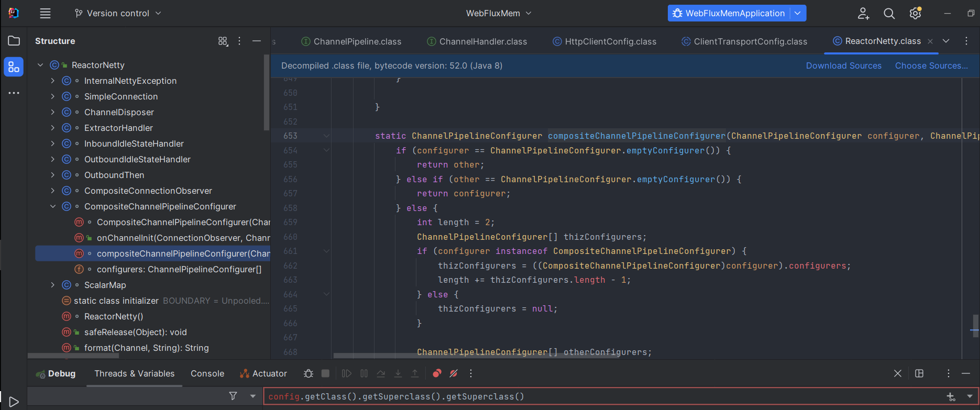Screen dimensions: 980x410
Task: Minimize the Debug tool window
Action: [966, 373]
